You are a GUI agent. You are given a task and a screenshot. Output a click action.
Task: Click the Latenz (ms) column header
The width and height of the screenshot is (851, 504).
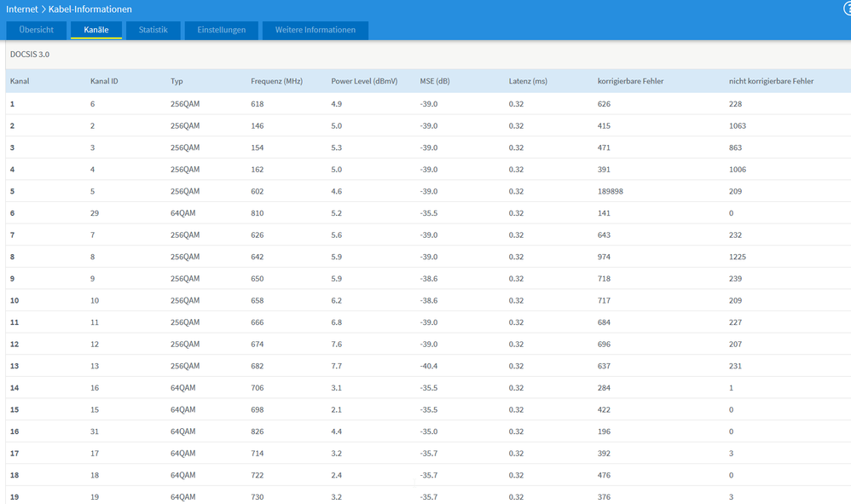[x=528, y=81]
